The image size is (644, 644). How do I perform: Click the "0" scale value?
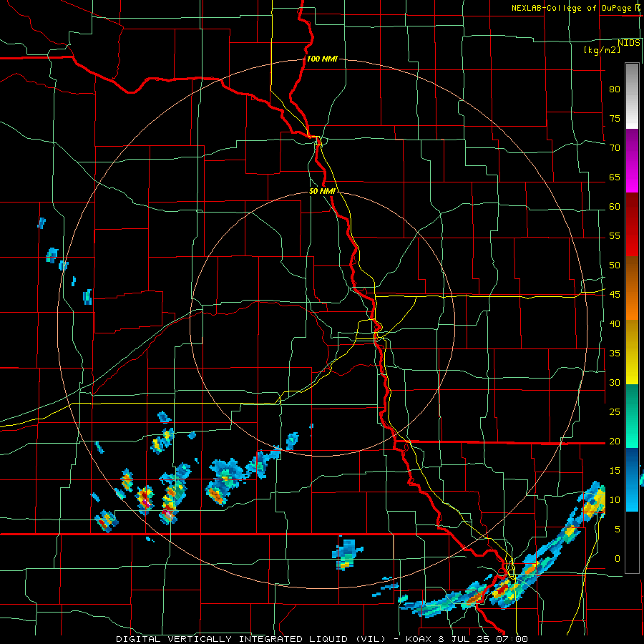click(x=618, y=559)
